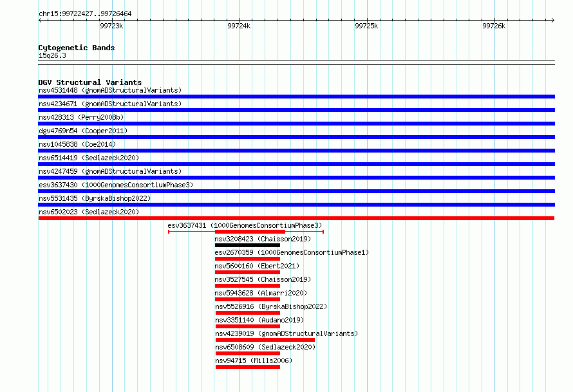Click the Cytogenetic Bands track title
Screen dimensions: 573x392
click(x=77, y=48)
